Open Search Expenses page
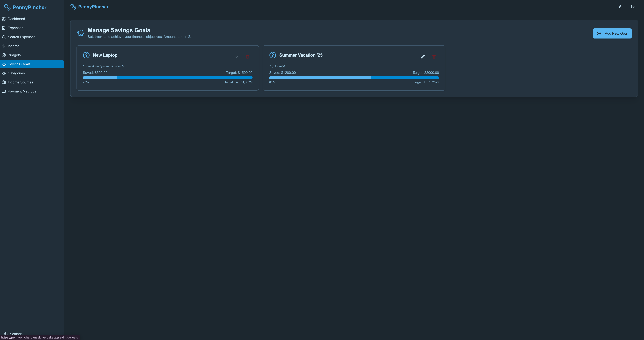The height and width of the screenshot is (340, 644). pyautogui.click(x=32, y=37)
